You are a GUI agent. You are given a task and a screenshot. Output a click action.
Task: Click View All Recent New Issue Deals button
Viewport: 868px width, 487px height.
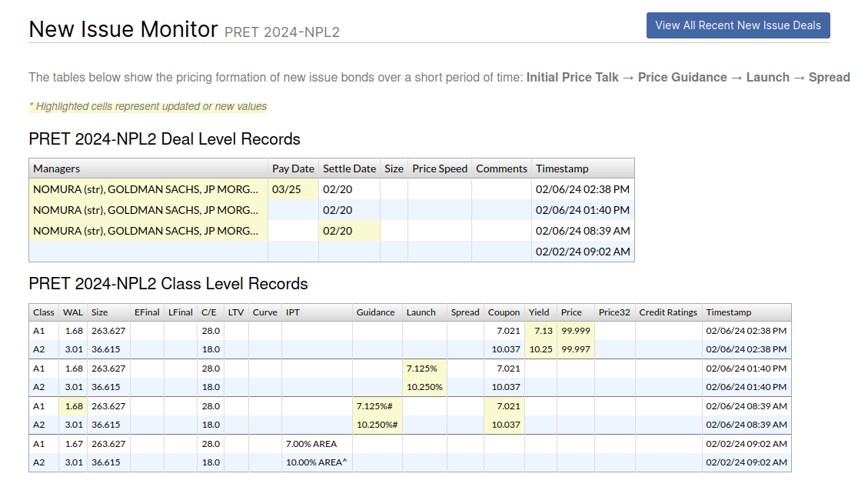coord(737,25)
